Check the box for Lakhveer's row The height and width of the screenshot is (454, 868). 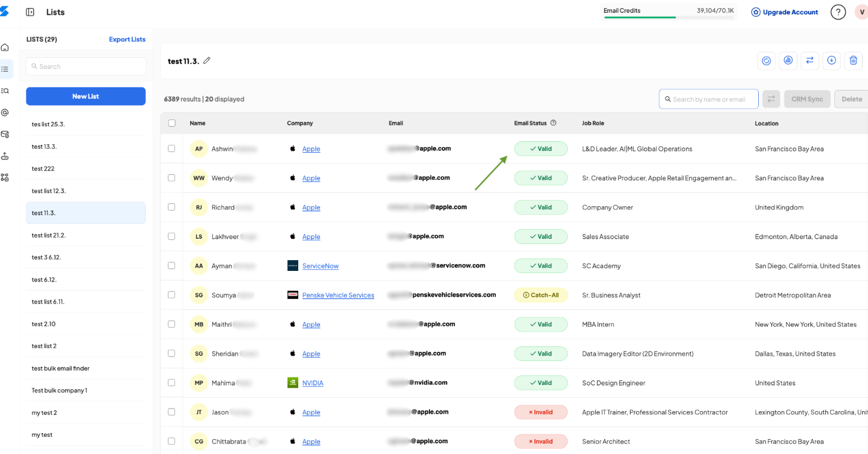click(x=171, y=236)
